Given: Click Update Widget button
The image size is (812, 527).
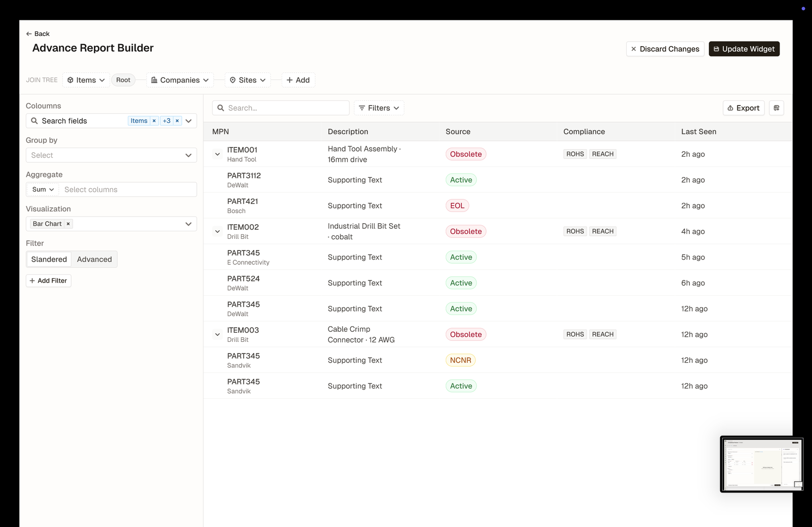Looking at the screenshot, I should 744,49.
